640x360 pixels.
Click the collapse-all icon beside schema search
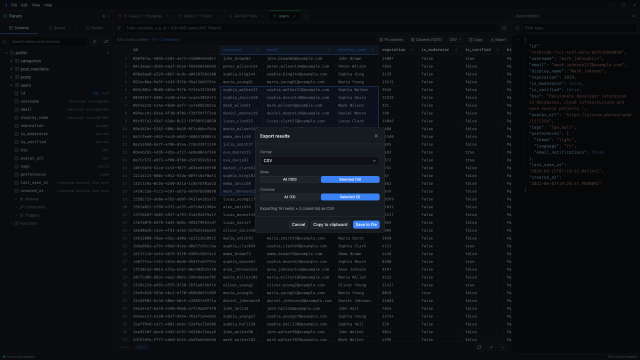[x=95, y=42]
